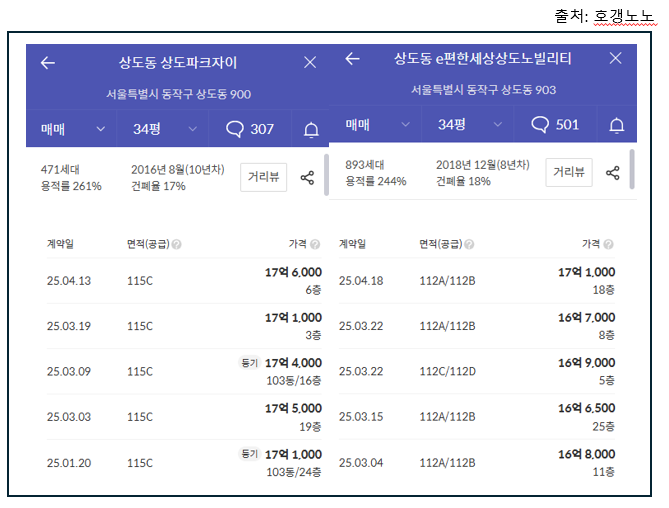Share the e편한세상상도노빌리티 listing
The width and height of the screenshot is (669, 508).
(x=613, y=173)
